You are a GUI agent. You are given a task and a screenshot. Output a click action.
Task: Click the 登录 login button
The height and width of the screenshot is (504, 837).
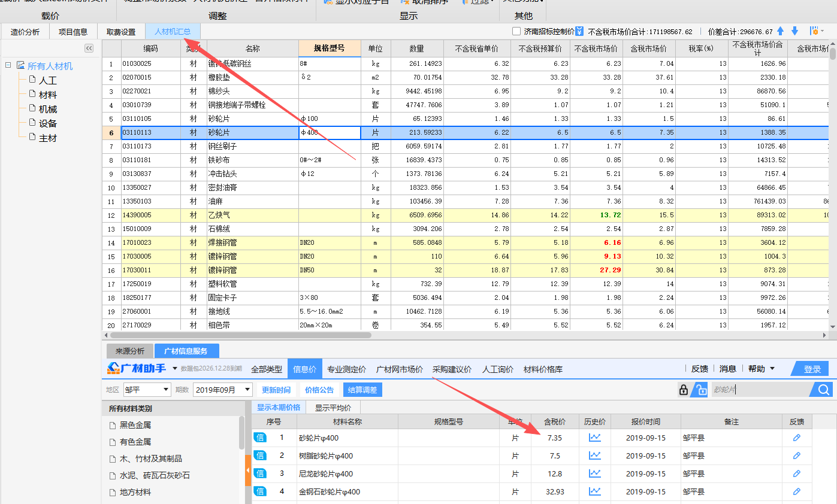click(x=812, y=369)
